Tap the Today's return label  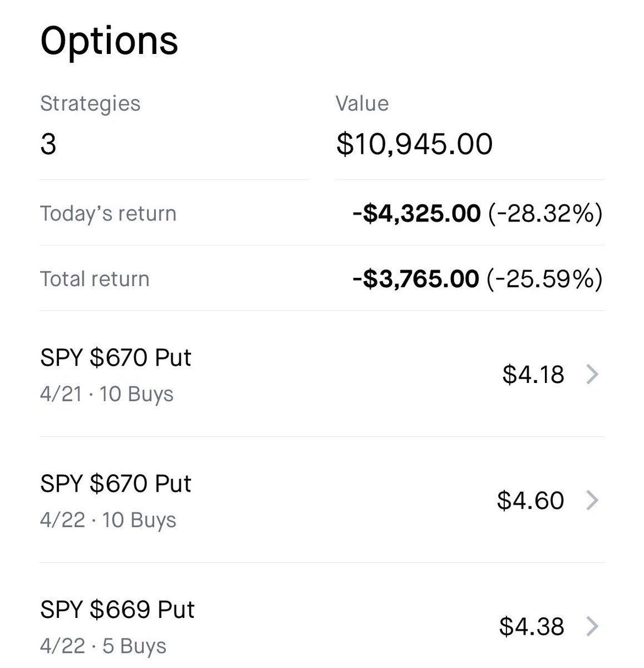click(108, 214)
